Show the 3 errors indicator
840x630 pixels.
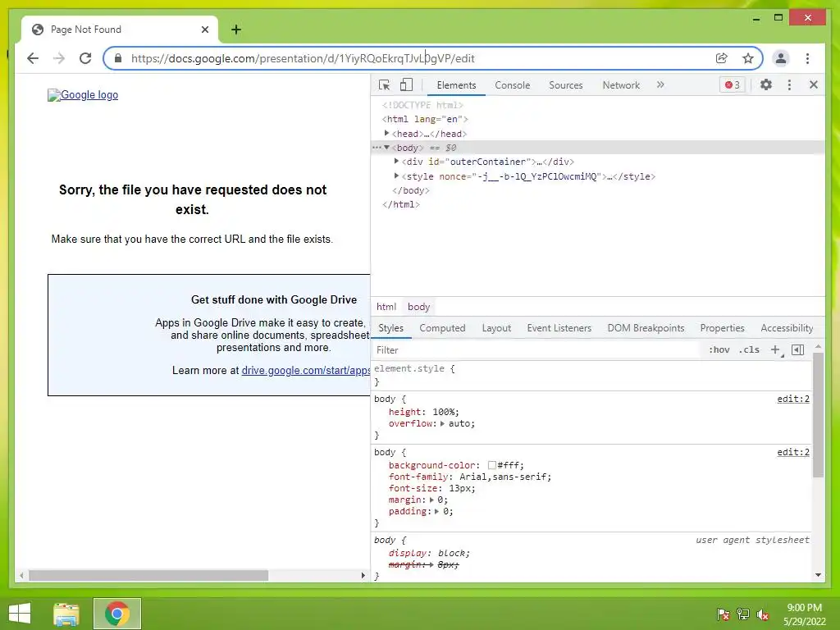pyautogui.click(x=732, y=84)
